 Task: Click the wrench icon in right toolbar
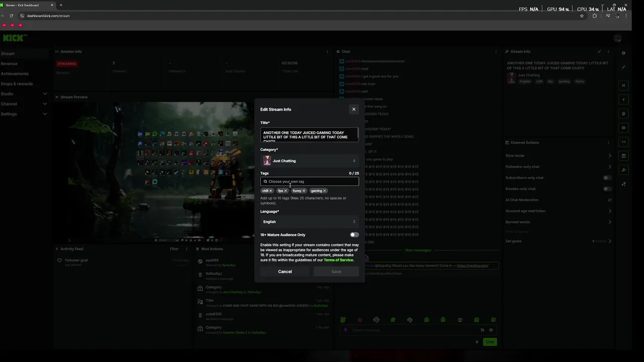(623, 170)
